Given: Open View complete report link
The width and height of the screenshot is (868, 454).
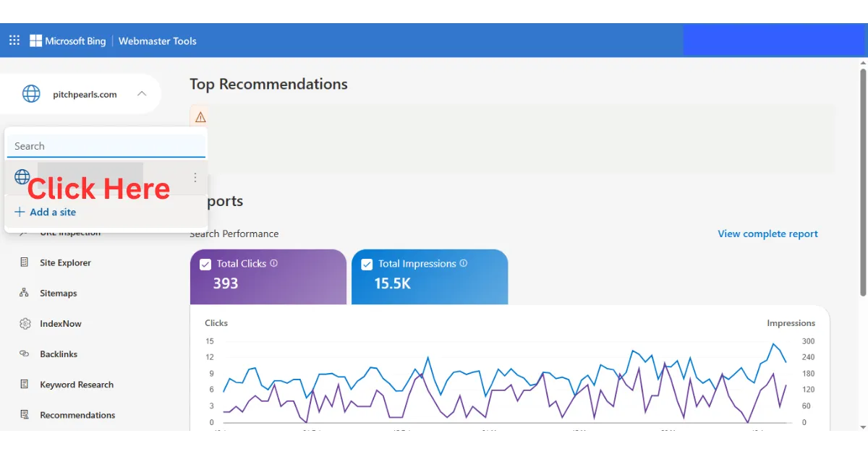Looking at the screenshot, I should (767, 234).
